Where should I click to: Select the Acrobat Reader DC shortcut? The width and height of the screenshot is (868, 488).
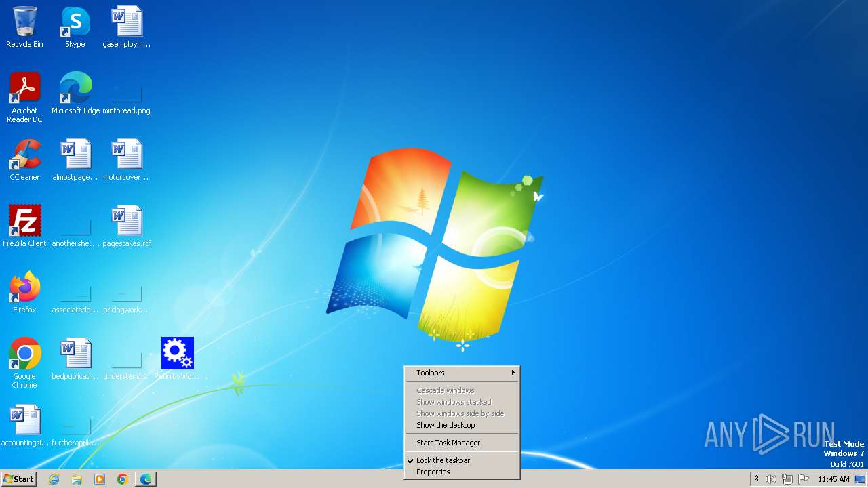click(24, 98)
